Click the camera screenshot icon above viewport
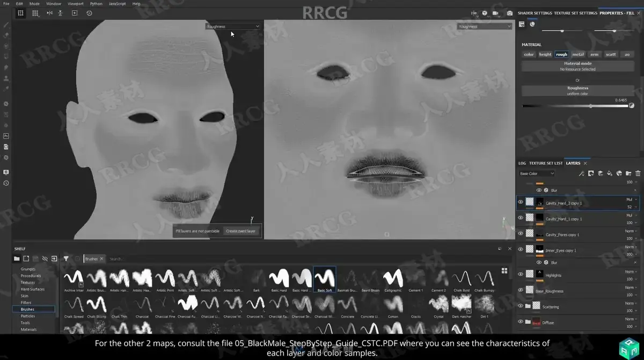The width and height of the screenshot is (644, 360). click(x=509, y=13)
